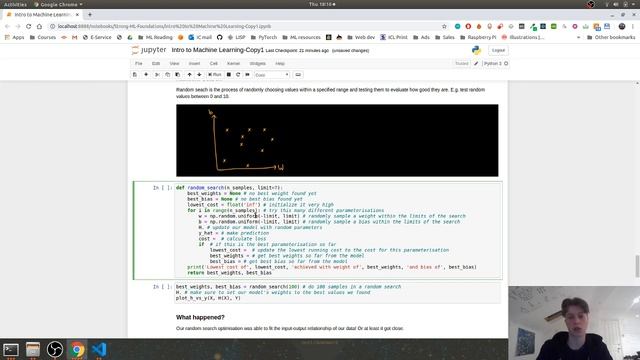
Task: Open the Terminal from the dock
Action: pyautogui.click(x=11, y=350)
